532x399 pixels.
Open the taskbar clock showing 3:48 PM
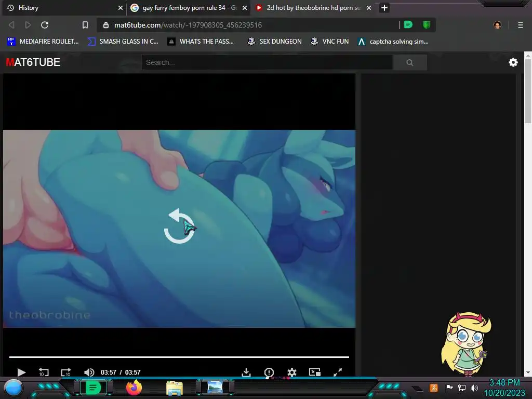(x=504, y=388)
